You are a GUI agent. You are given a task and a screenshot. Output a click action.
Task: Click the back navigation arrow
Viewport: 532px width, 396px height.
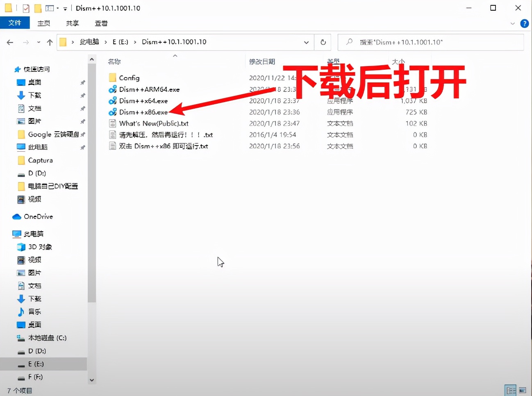(10, 42)
